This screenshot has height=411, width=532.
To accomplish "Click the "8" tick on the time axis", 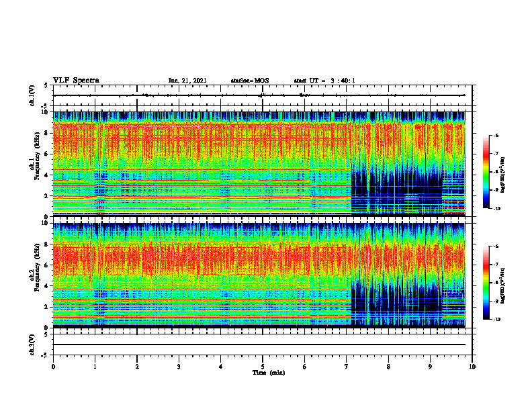I will (x=388, y=367).
